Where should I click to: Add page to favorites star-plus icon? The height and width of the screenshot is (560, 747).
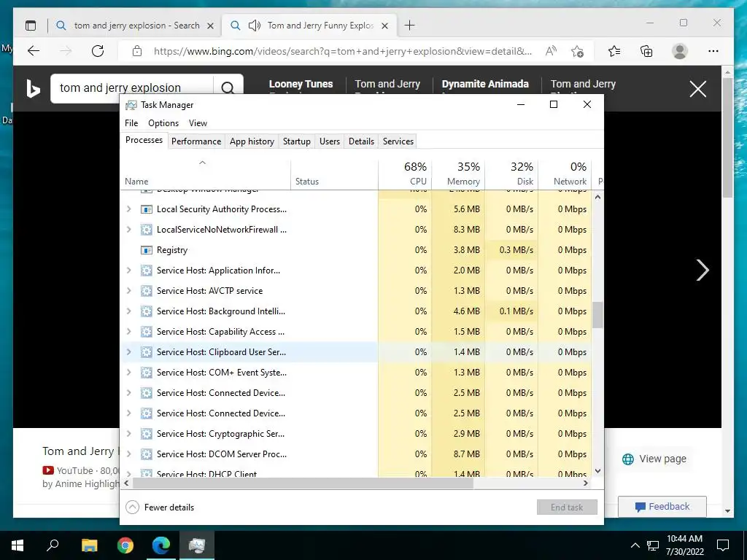point(578,51)
